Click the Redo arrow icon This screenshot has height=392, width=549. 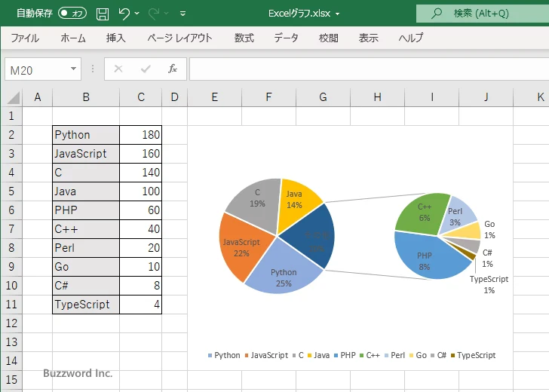[154, 14]
